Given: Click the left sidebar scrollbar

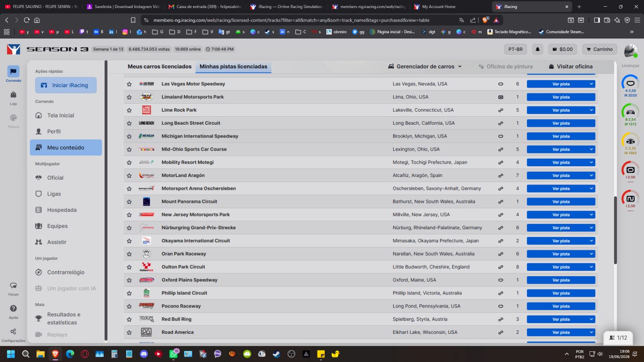Looking at the screenshot, I should (106, 201).
